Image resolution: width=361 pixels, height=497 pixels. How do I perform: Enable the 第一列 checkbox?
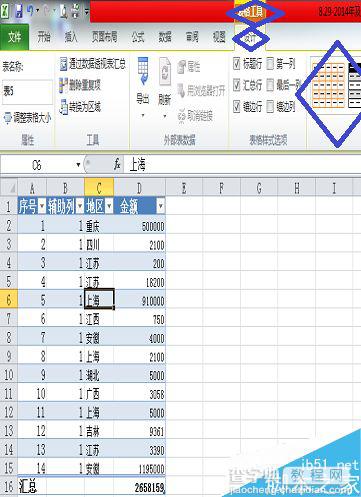[270, 64]
